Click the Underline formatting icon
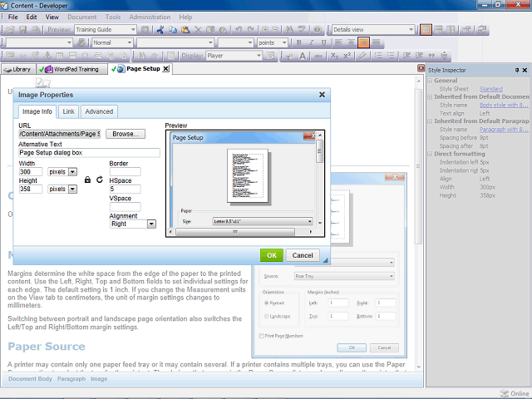The height and width of the screenshot is (399, 532). [x=323, y=42]
